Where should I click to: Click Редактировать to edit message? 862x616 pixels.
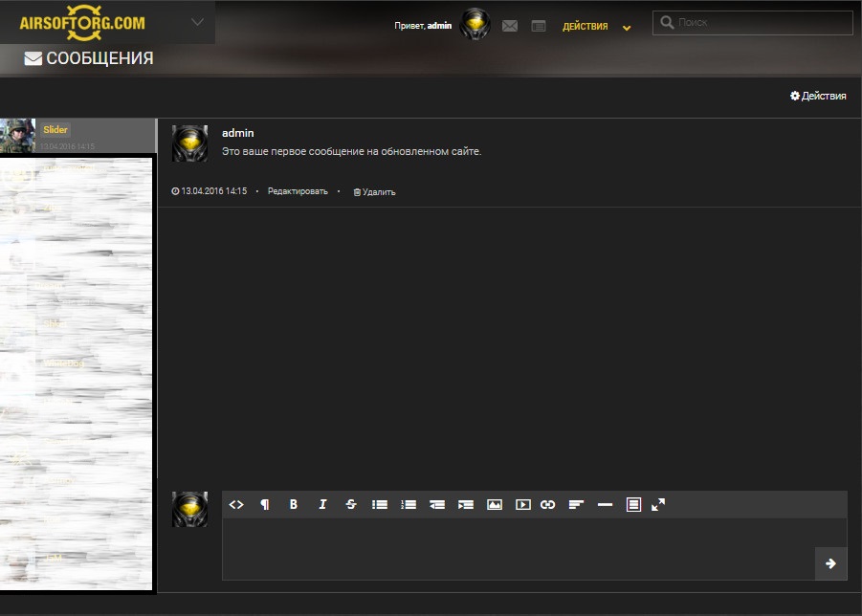pos(298,191)
